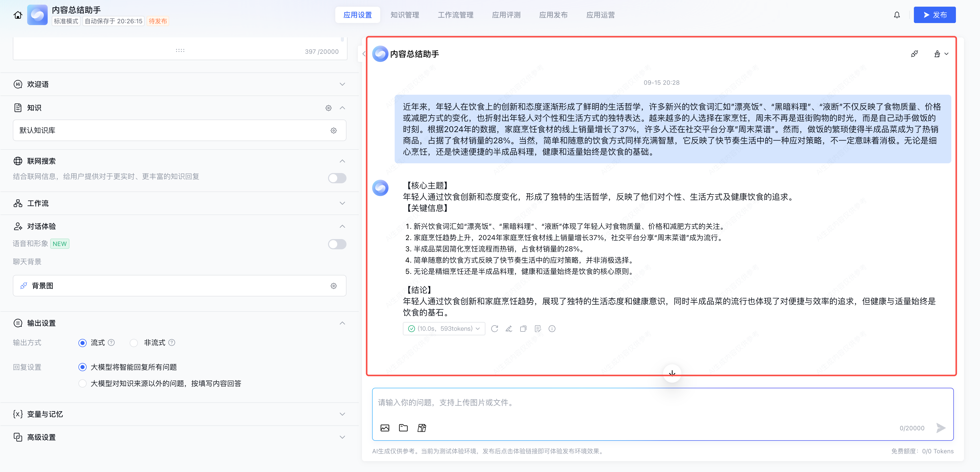Enable the 联网搜索 toggle

[x=337, y=178]
